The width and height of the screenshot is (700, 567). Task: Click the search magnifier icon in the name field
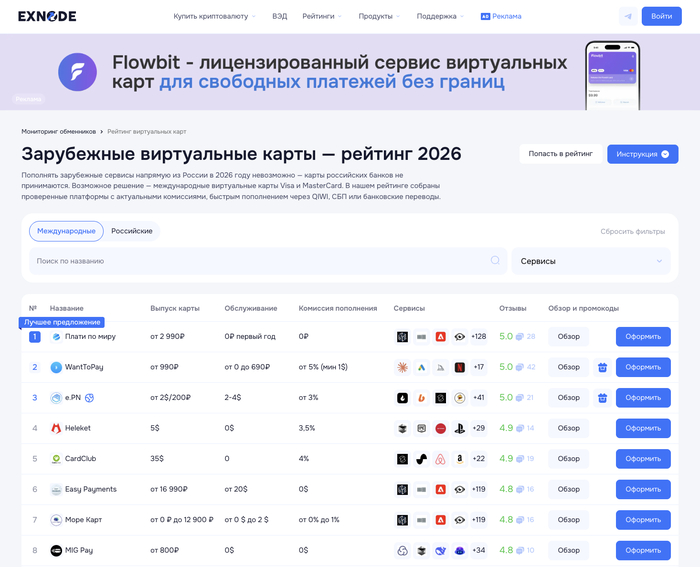(494, 261)
